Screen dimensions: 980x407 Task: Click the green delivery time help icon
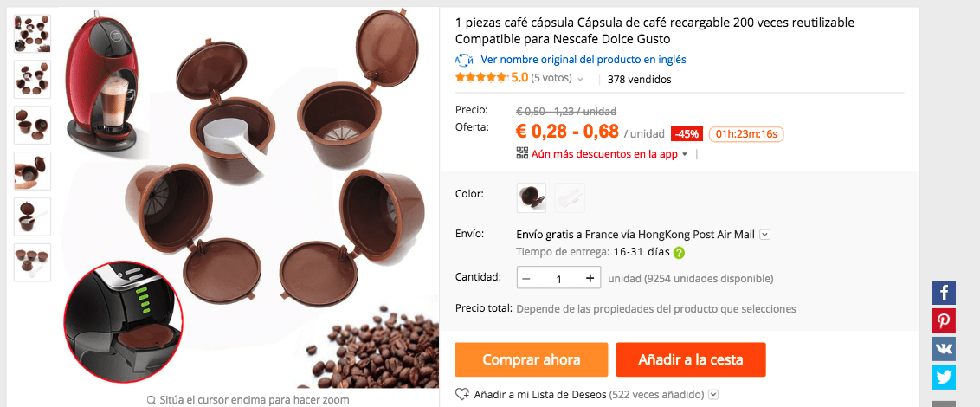tap(679, 253)
